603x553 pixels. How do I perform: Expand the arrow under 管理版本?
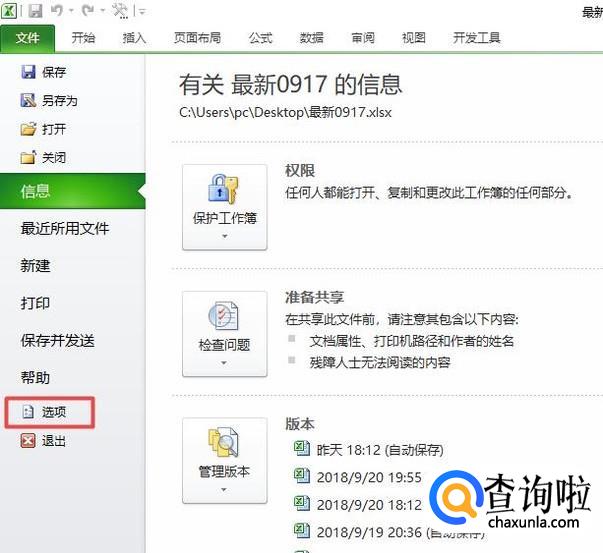[224, 490]
